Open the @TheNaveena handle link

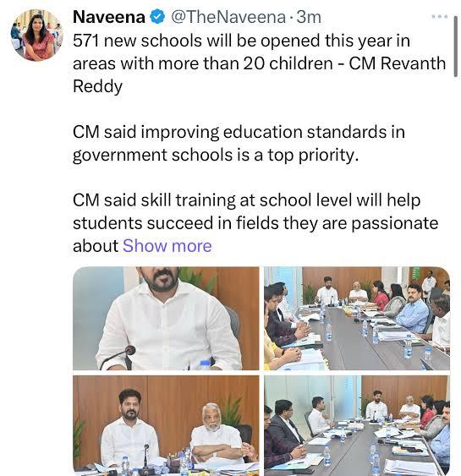point(228,17)
